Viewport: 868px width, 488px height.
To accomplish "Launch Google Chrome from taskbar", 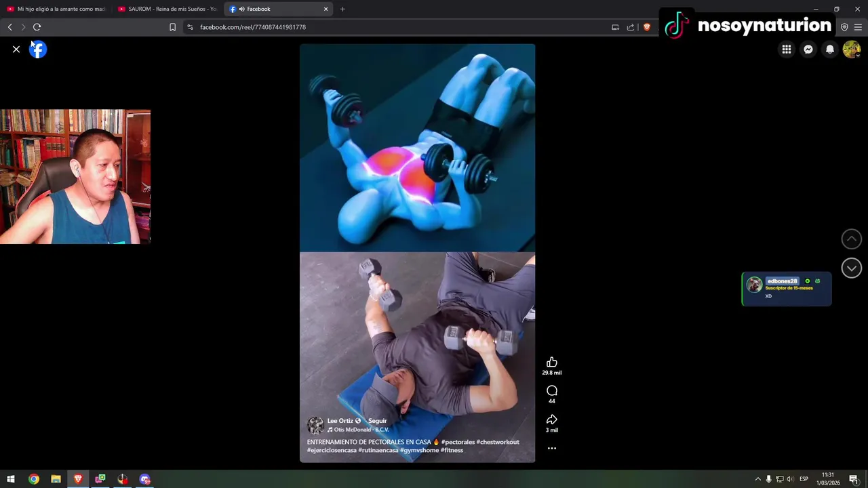I will tap(33, 479).
